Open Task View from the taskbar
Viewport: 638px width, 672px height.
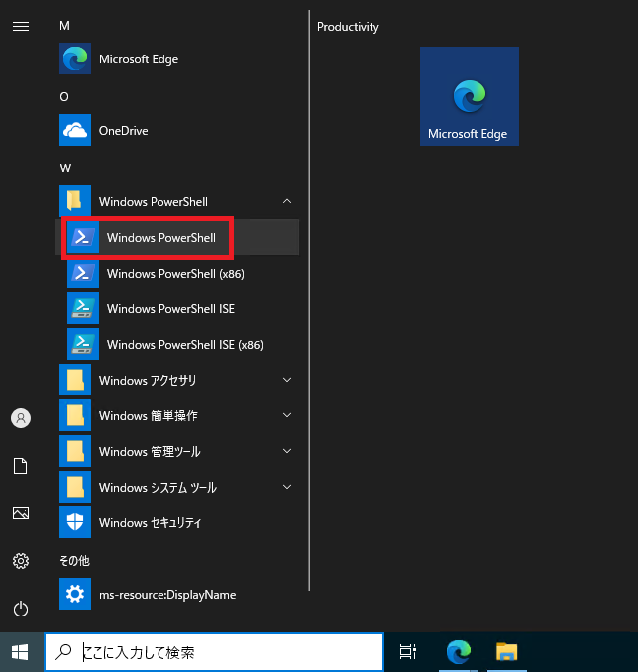pyautogui.click(x=408, y=652)
